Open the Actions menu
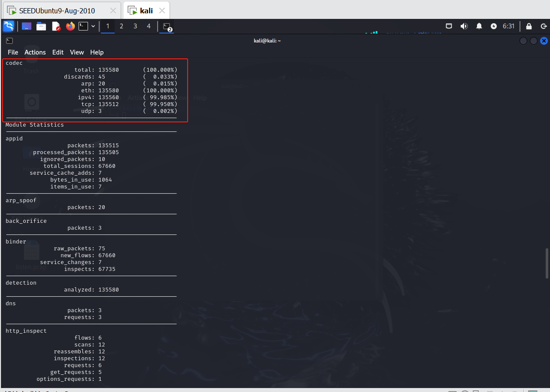Screen dimensions: 550x392 [35, 52]
